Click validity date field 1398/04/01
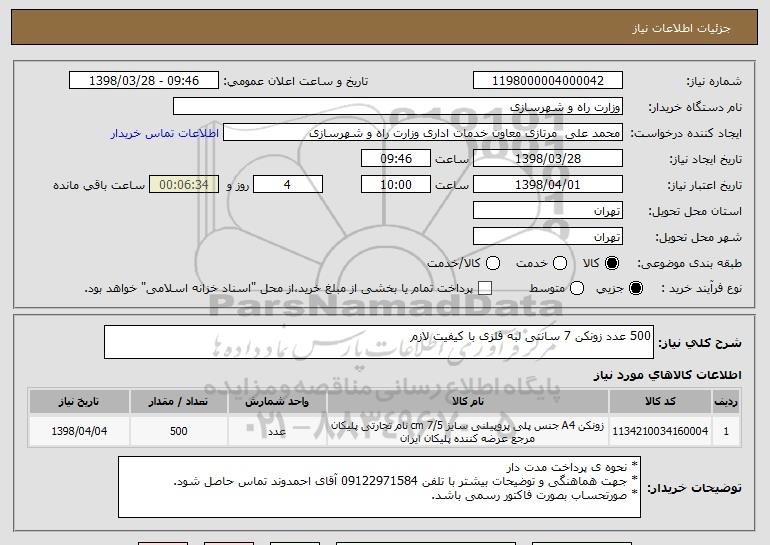This screenshot has height=545, width=770. (548, 185)
